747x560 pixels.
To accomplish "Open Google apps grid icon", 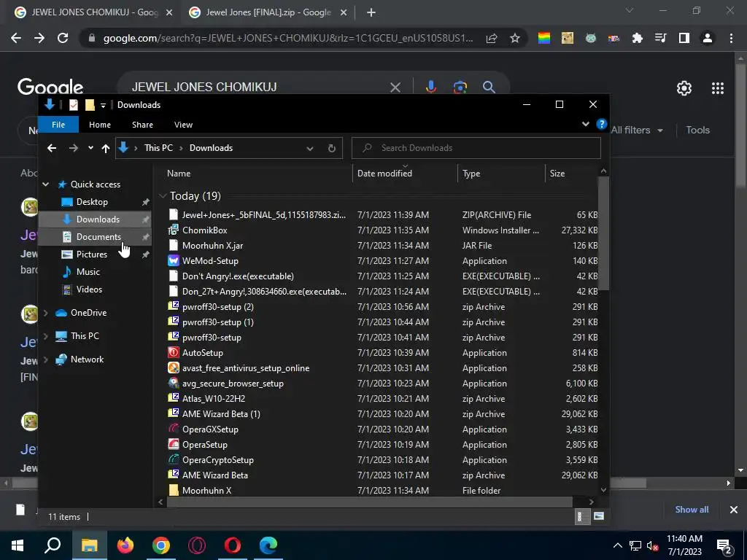I will [x=718, y=88].
